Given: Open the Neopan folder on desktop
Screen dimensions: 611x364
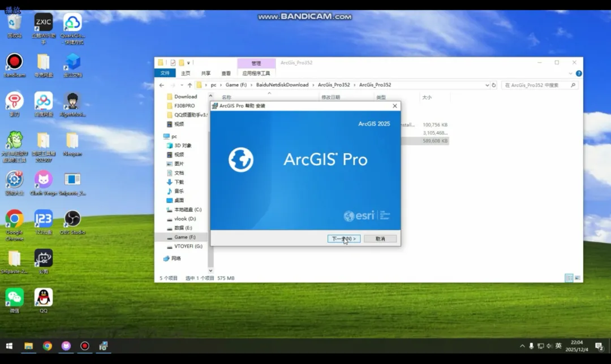Looking at the screenshot, I should tap(72, 144).
